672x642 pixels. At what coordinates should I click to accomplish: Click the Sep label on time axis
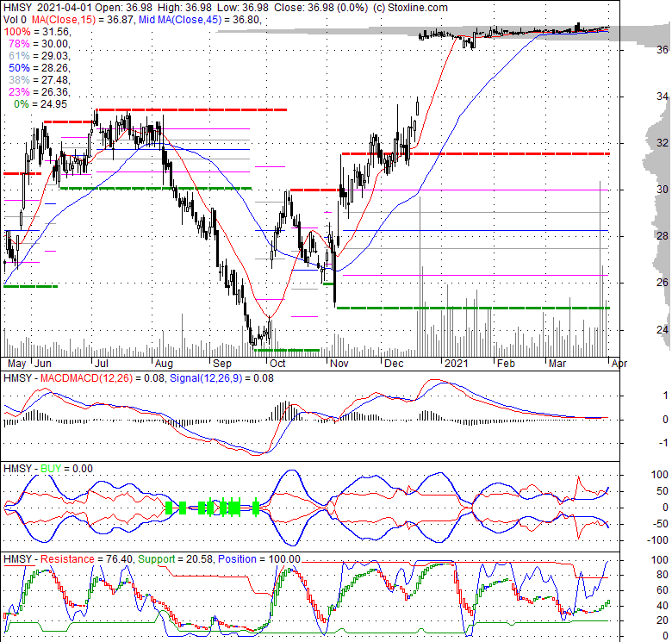point(222,364)
